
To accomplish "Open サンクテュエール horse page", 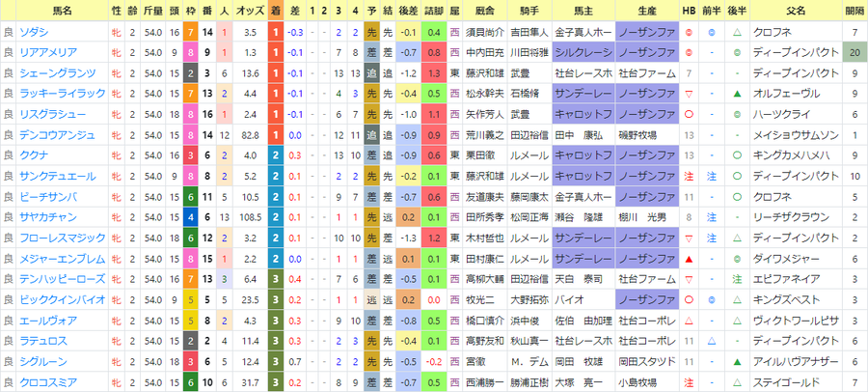I will [x=57, y=177].
